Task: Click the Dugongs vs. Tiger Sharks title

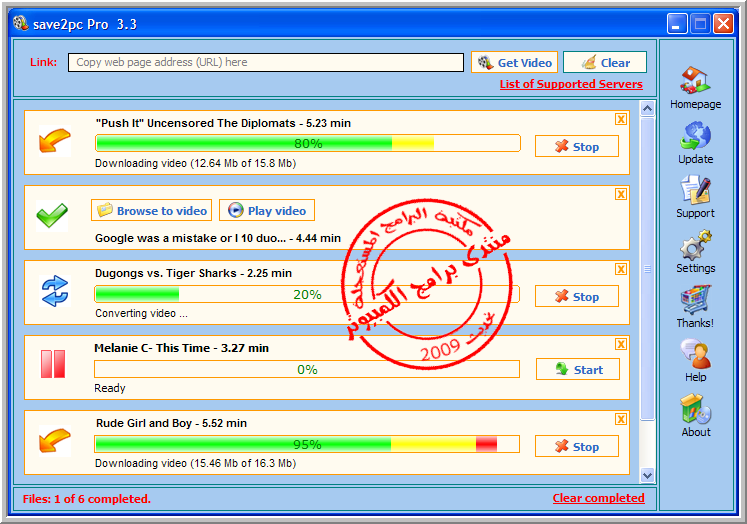Action: pyautogui.click(x=193, y=273)
